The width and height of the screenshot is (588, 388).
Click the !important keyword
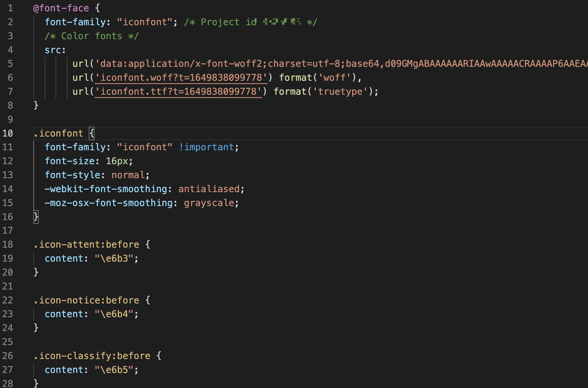[206, 147]
